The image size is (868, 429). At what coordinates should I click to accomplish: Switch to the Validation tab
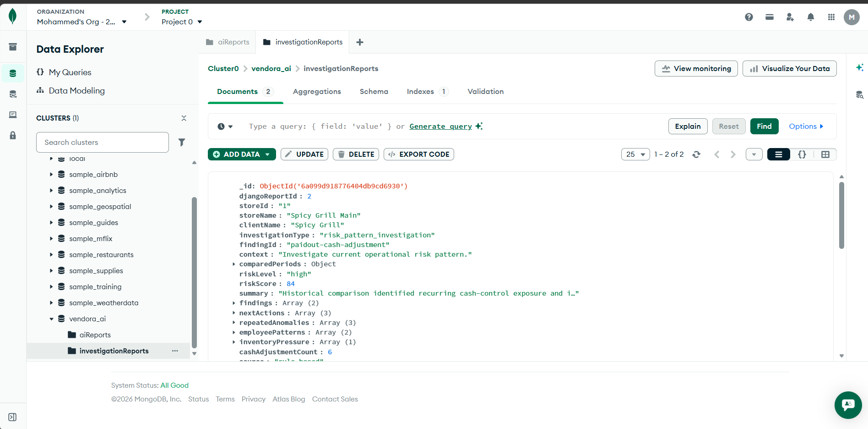pos(485,92)
